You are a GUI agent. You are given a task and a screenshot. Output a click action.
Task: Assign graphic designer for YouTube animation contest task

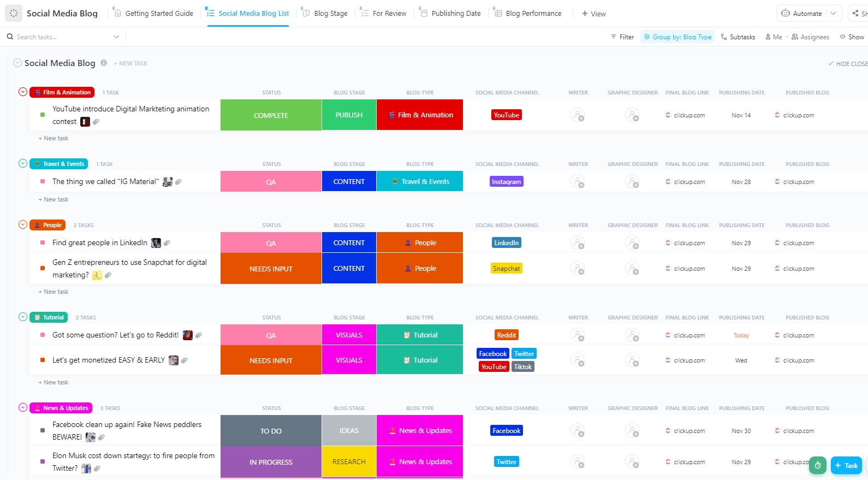tap(632, 115)
